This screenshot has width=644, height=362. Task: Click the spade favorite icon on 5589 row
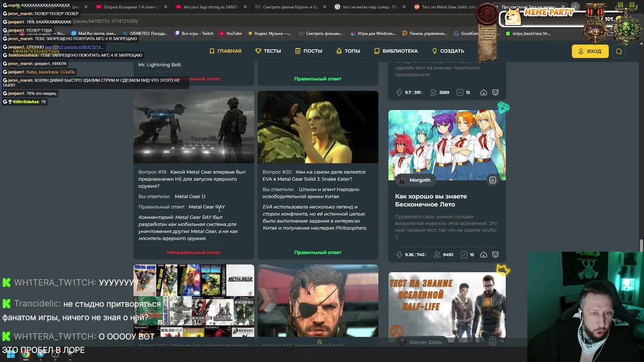pyautogui.click(x=484, y=93)
